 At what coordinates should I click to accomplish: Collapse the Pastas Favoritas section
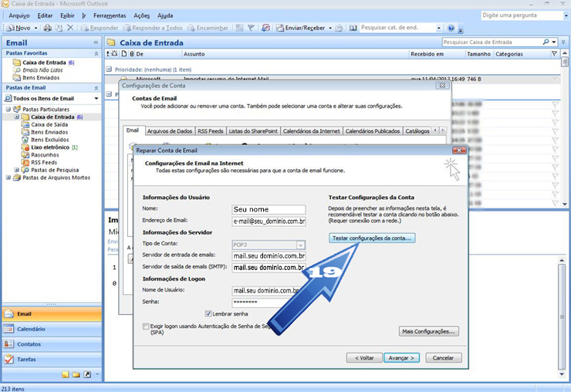(x=96, y=53)
